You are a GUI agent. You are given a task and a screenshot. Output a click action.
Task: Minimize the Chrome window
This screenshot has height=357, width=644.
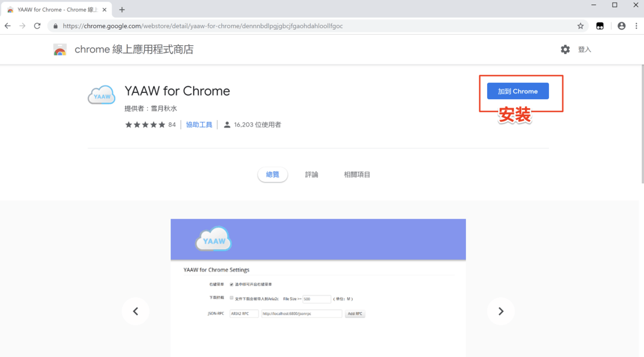[x=594, y=5]
